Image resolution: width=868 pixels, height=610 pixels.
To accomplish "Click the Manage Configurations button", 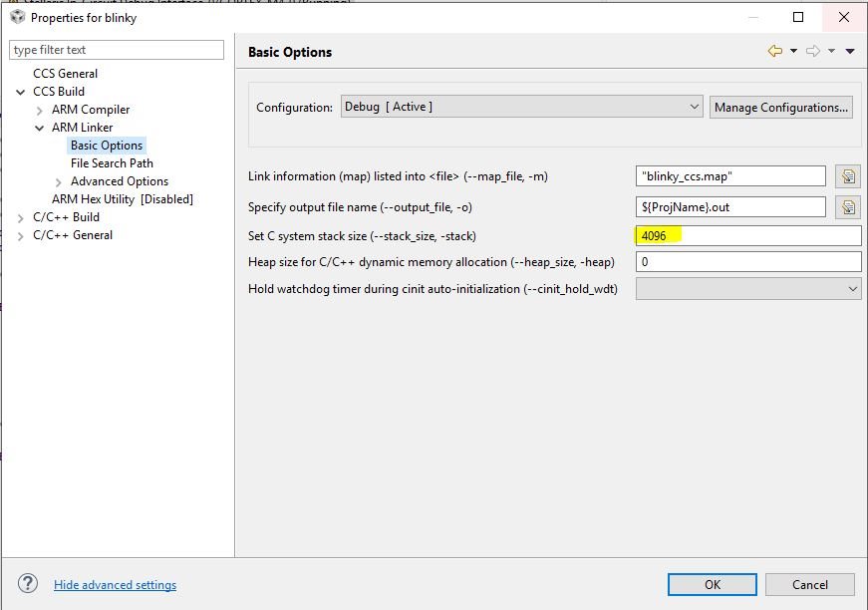I will tap(781, 107).
